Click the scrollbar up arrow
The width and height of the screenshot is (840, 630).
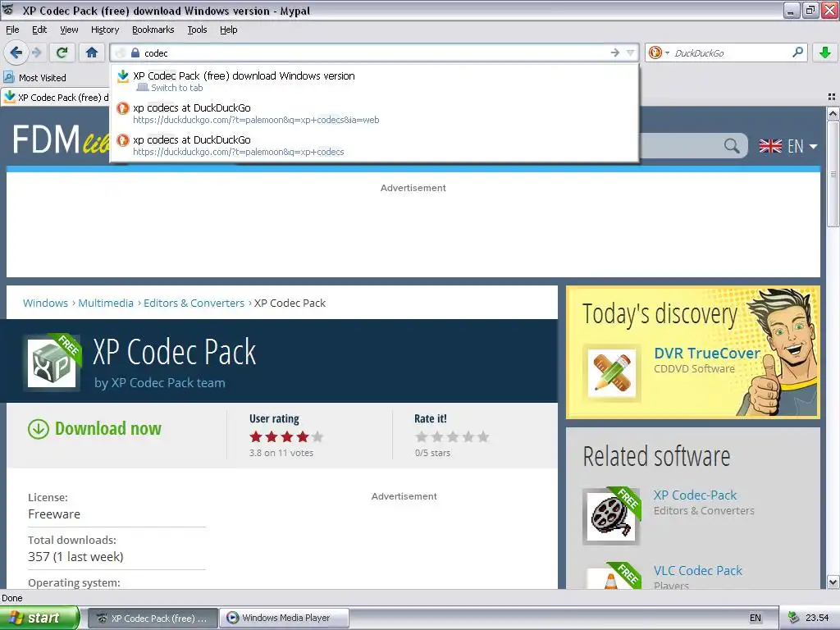click(833, 113)
